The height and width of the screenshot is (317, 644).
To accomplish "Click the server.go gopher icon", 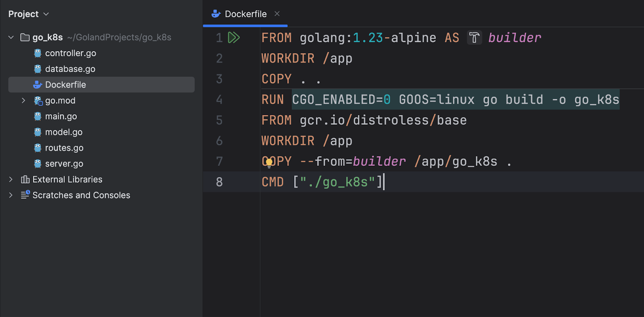I will (x=38, y=164).
